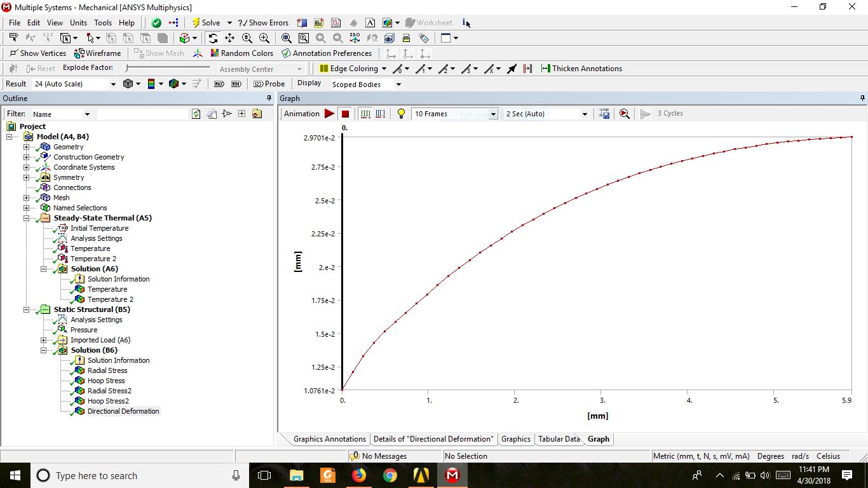Click the Min probe label icon

[237, 84]
